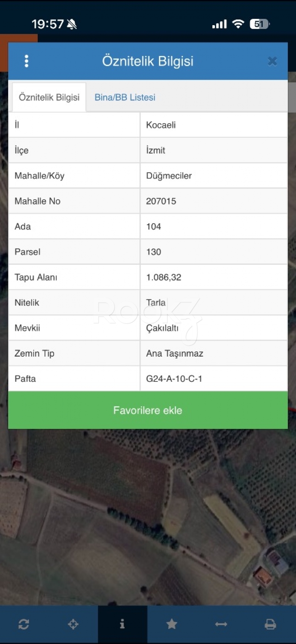Select the Öznitelik Bilgisi tab
Viewport: 296px width, 644px height.
click(x=49, y=97)
